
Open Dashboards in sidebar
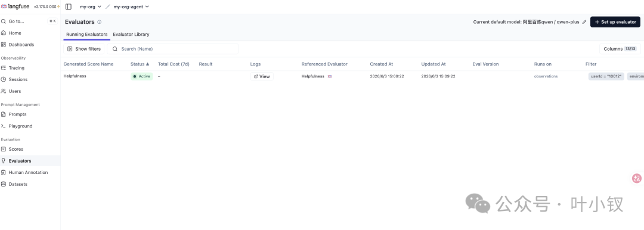pyautogui.click(x=30, y=44)
